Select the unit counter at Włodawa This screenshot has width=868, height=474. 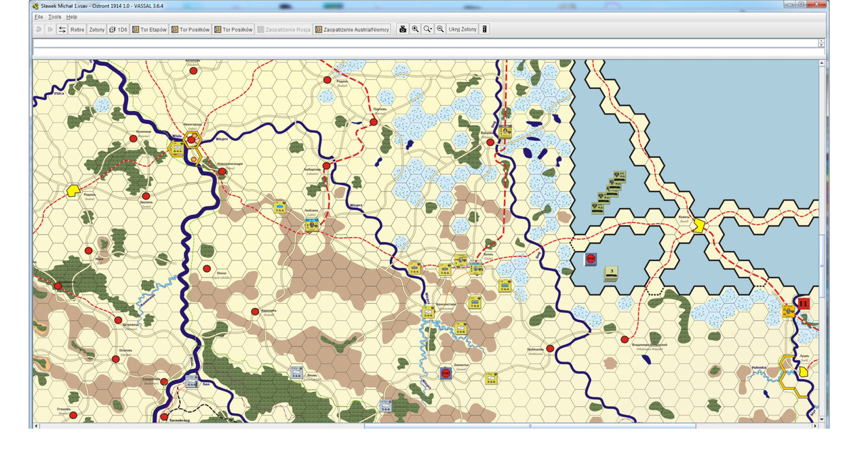pyautogui.click(x=505, y=132)
